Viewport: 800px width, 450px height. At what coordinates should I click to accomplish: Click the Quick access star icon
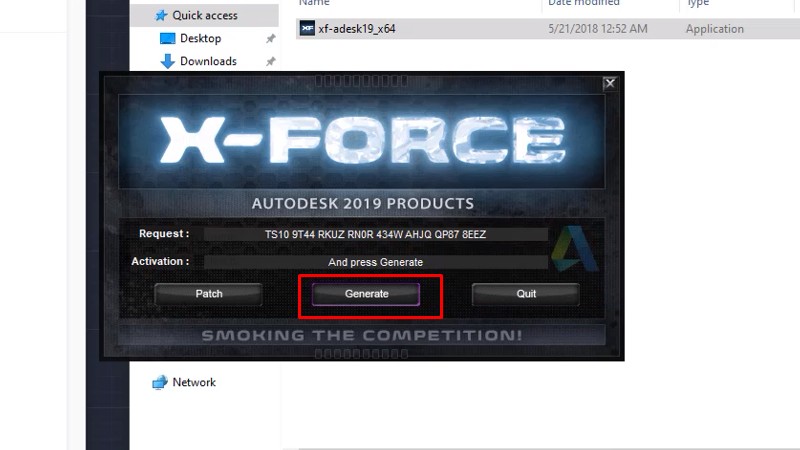(x=160, y=15)
